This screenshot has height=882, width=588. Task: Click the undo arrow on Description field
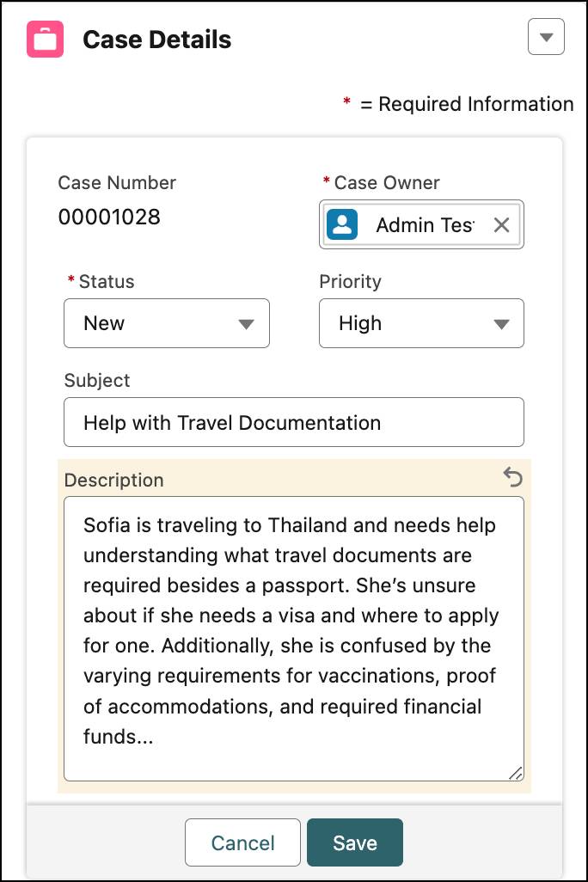point(514,479)
